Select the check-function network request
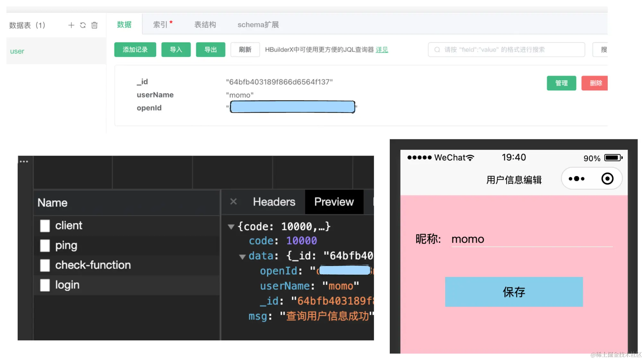644x360 pixels. [x=93, y=265]
